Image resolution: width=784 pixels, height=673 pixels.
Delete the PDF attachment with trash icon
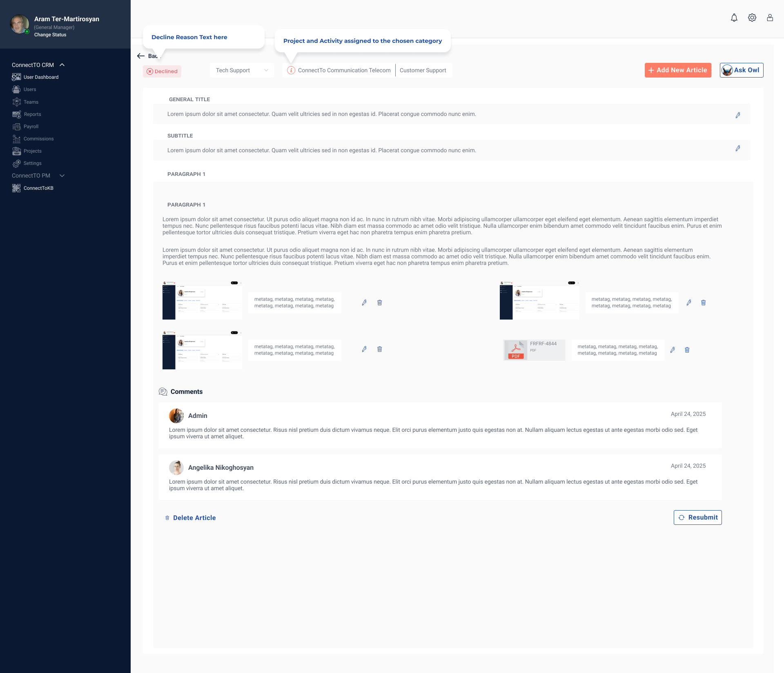687,350
